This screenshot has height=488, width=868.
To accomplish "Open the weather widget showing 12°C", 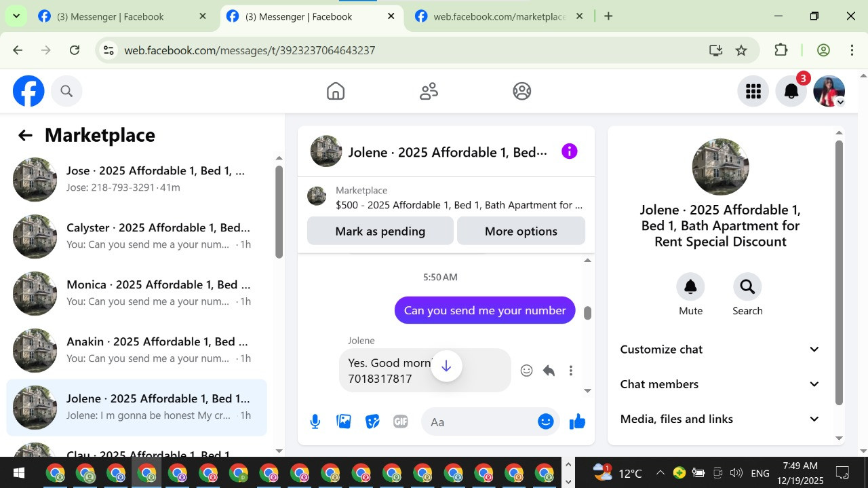I will pyautogui.click(x=617, y=473).
